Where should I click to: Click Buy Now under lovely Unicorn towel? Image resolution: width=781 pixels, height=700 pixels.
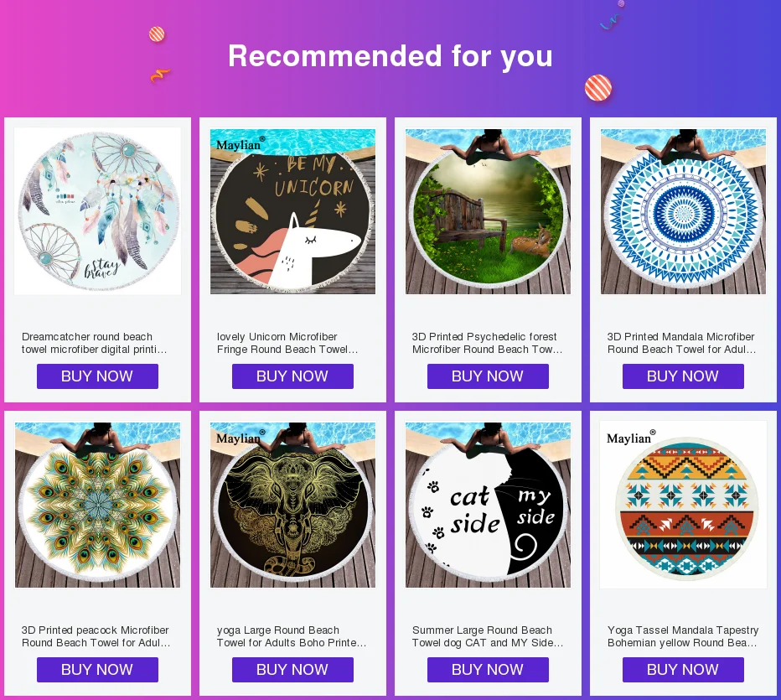tap(293, 376)
